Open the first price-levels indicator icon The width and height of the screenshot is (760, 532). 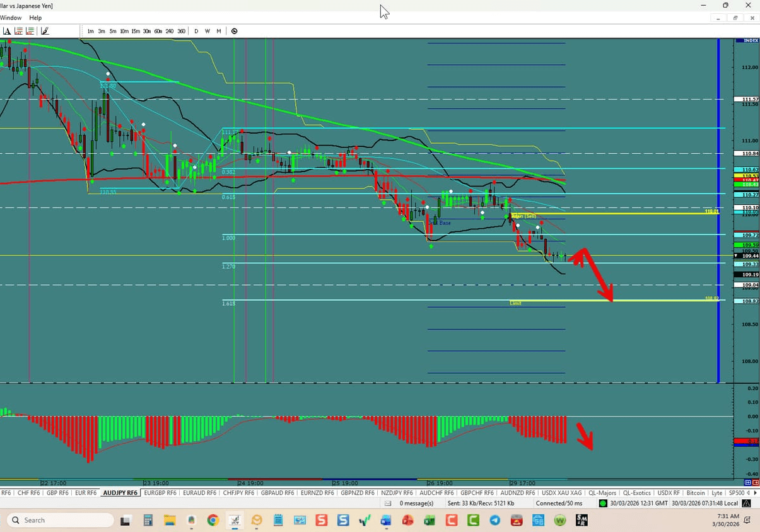point(18,30)
